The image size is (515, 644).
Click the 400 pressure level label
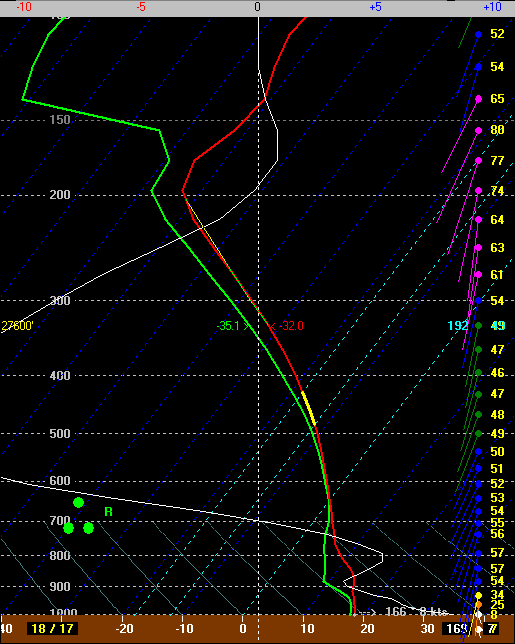pyautogui.click(x=60, y=375)
